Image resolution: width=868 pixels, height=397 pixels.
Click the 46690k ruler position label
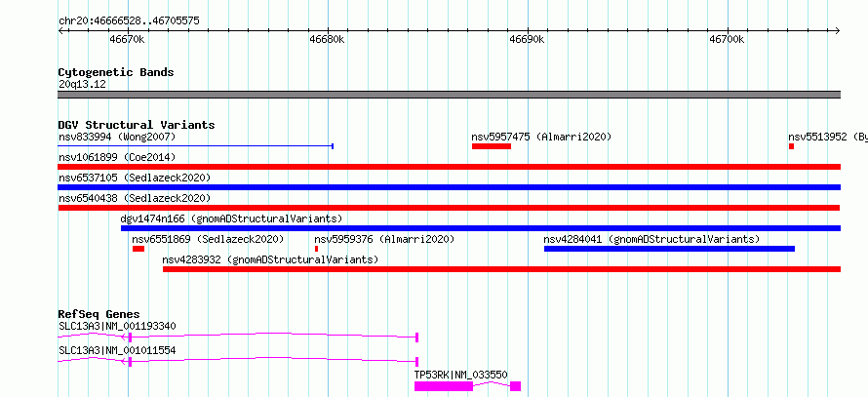point(527,40)
